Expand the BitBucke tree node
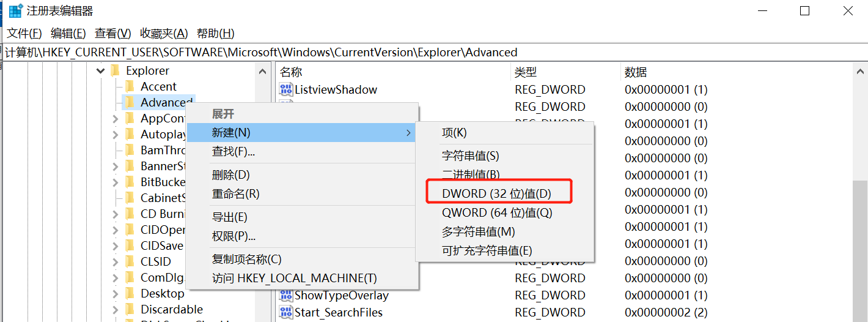This screenshot has height=322, width=868. pyautogui.click(x=116, y=182)
